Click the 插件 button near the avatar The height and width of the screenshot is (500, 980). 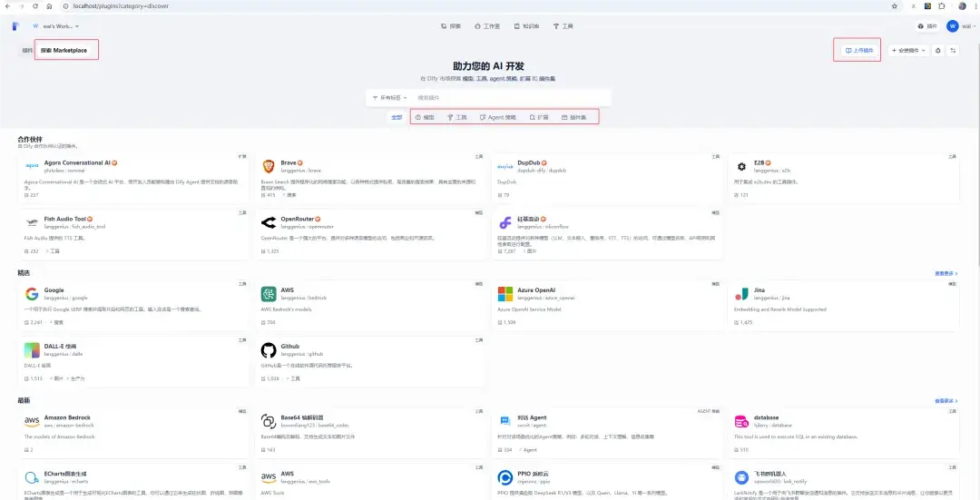(x=927, y=26)
